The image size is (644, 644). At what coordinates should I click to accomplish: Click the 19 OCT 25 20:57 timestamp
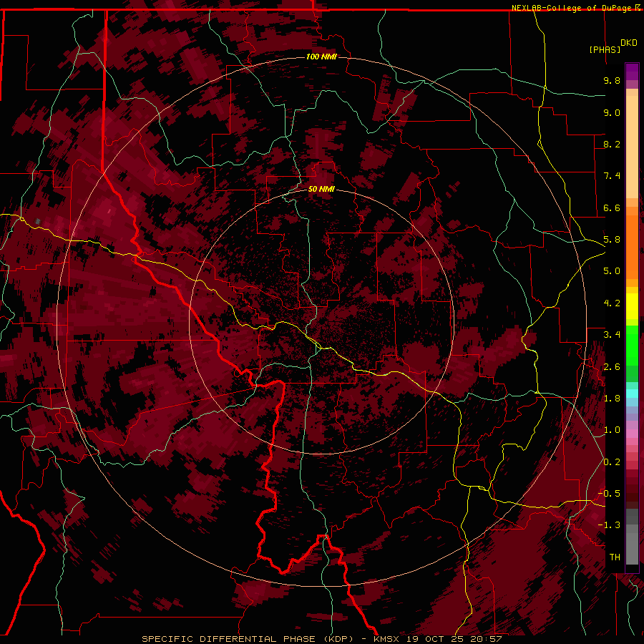[x=454, y=639]
